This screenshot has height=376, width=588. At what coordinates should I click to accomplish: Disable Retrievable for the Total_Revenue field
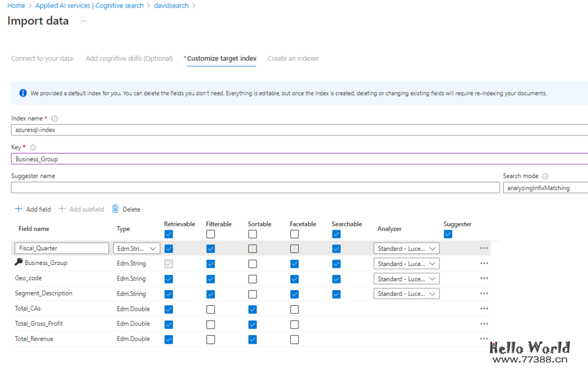(169, 340)
